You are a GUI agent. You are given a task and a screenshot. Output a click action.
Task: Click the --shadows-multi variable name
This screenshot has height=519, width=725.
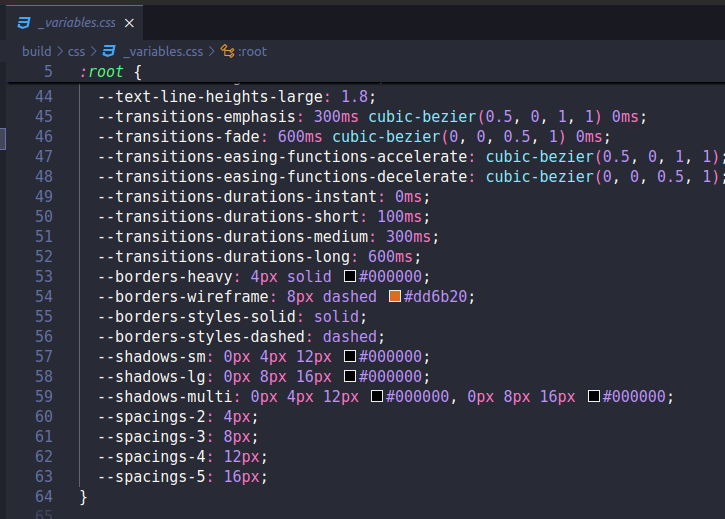(165, 396)
